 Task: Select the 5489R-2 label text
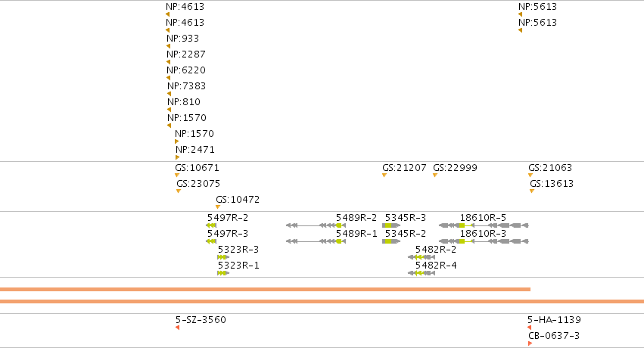coord(356,218)
